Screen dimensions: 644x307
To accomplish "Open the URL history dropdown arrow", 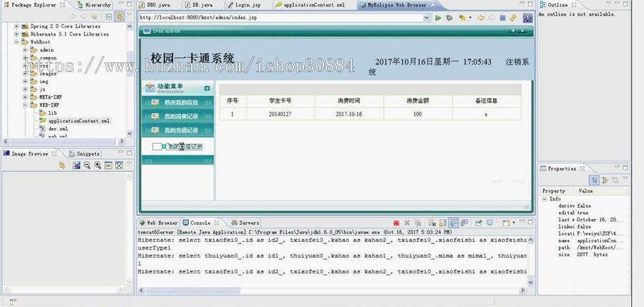I will tap(426, 18).
